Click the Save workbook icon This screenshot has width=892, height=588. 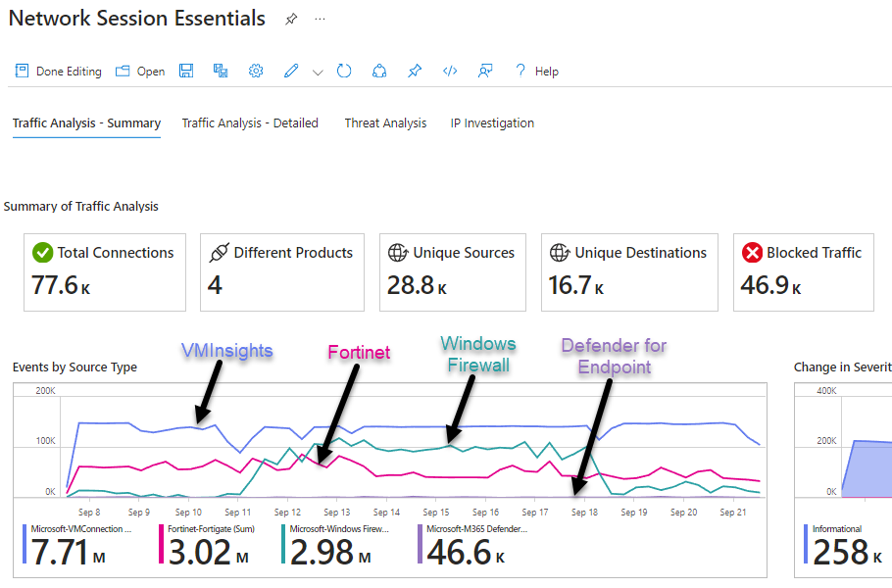[x=186, y=72]
